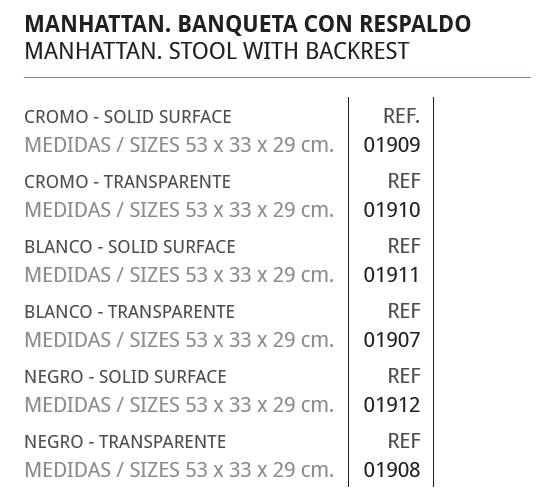Click the MANHATTAN. BANQUETA CON RESPALDO heading
This screenshot has width=550, height=502.
(248, 24)
